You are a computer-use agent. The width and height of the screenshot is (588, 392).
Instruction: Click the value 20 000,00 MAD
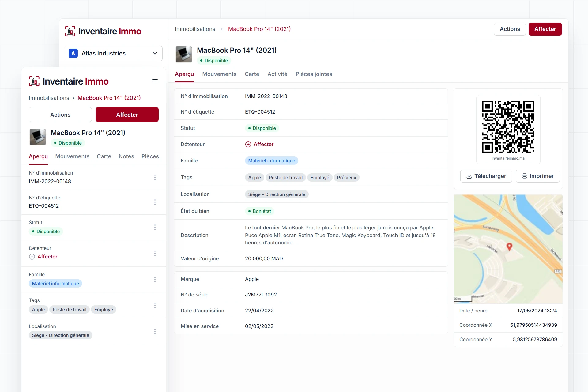click(x=264, y=258)
